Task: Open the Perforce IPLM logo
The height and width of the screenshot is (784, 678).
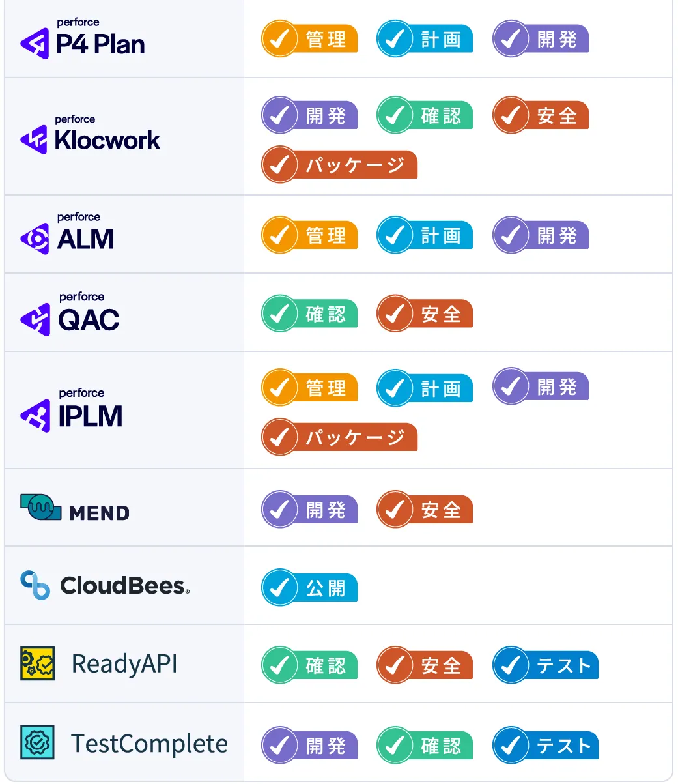Action: [72, 410]
